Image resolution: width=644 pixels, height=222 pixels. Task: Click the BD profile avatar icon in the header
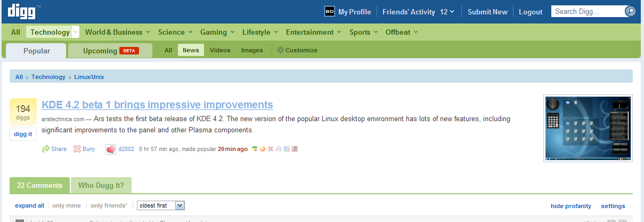pyautogui.click(x=330, y=12)
